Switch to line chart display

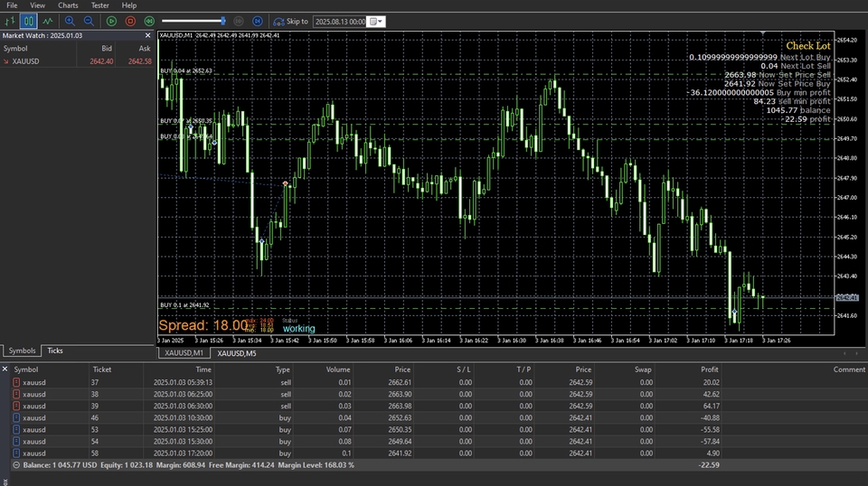[x=46, y=20]
